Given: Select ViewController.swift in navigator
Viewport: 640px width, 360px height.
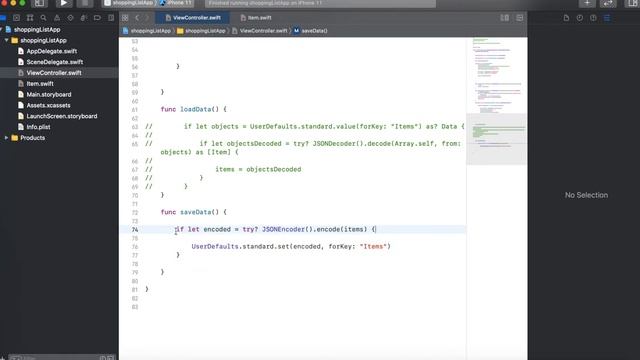Looking at the screenshot, I should [x=54, y=73].
